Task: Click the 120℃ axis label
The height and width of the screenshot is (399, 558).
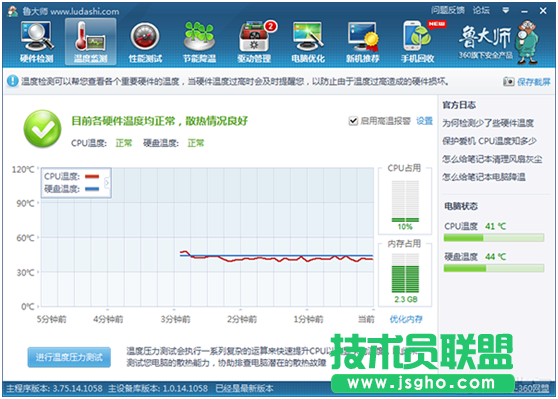Action: (23, 169)
